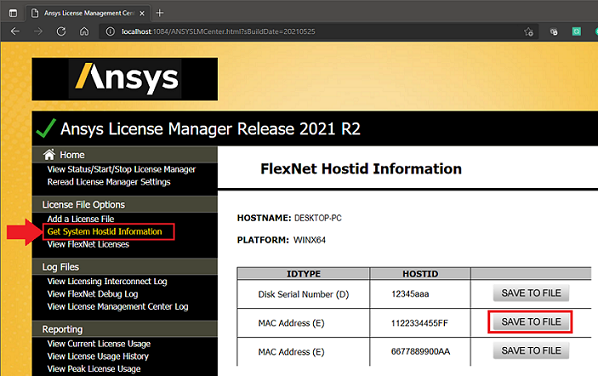Click the hostid value 12345aaa
The height and width of the screenshot is (376, 598).
410,294
